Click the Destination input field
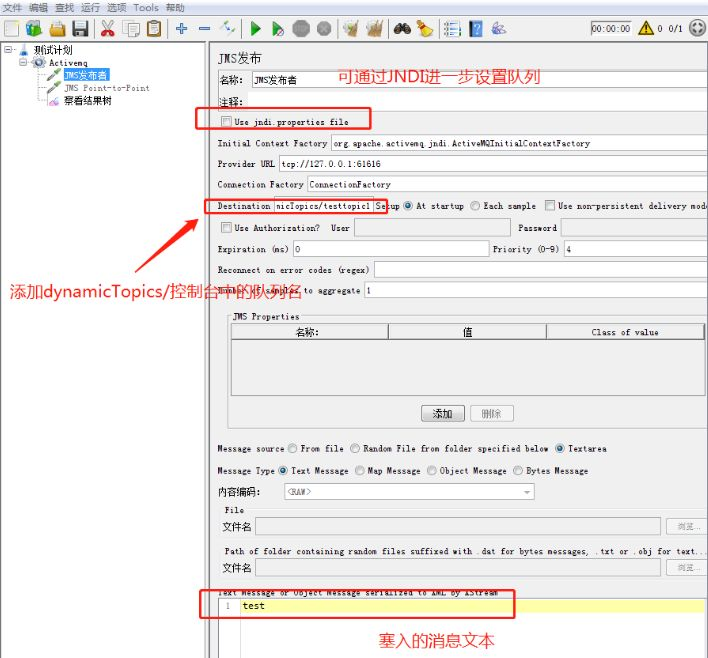The height and width of the screenshot is (658, 708). (324, 206)
